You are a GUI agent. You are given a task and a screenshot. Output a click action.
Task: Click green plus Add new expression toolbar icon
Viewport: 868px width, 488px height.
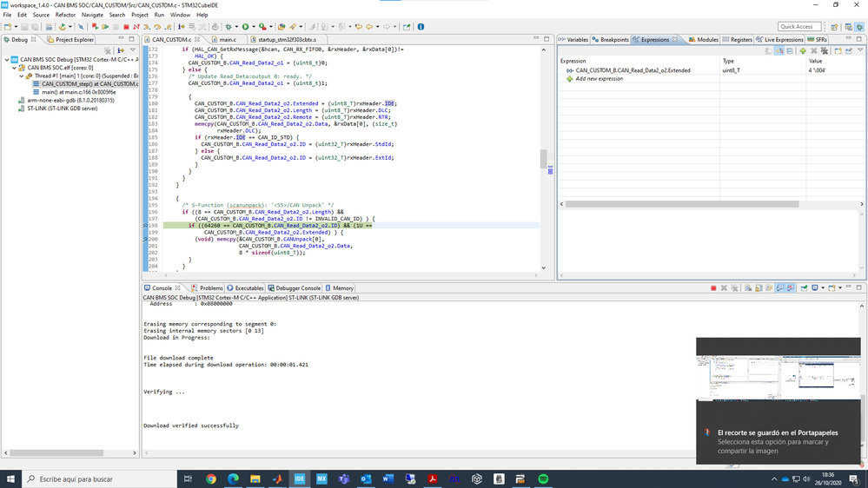(803, 50)
